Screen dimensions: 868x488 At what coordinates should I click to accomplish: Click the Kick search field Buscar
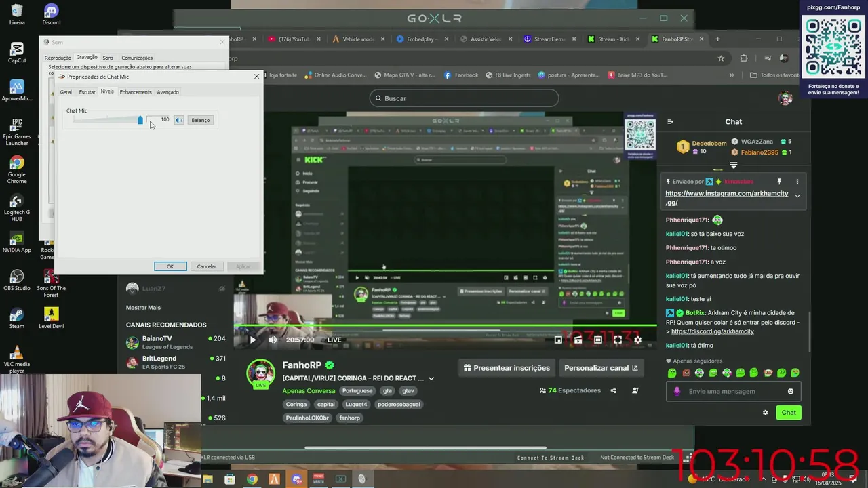click(464, 98)
